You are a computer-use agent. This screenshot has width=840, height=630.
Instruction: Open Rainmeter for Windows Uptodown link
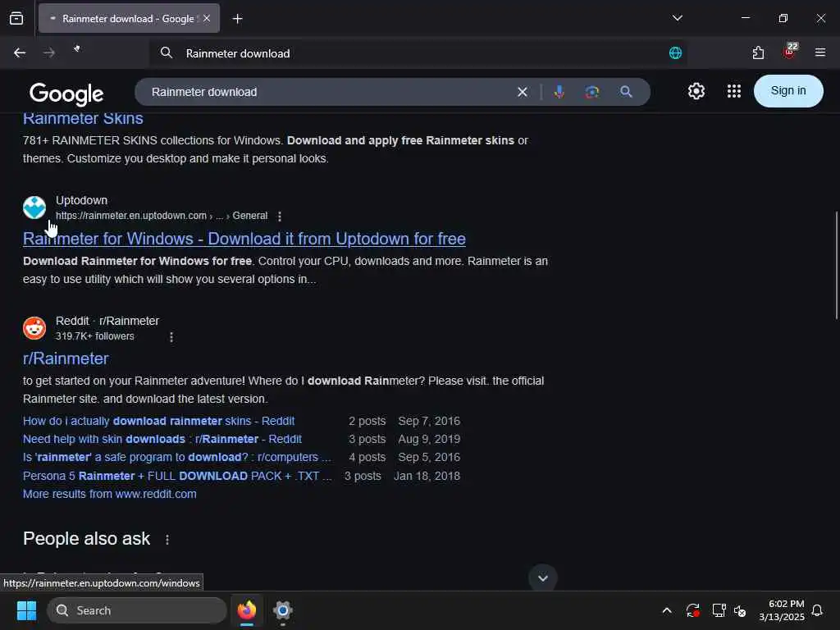244,239
